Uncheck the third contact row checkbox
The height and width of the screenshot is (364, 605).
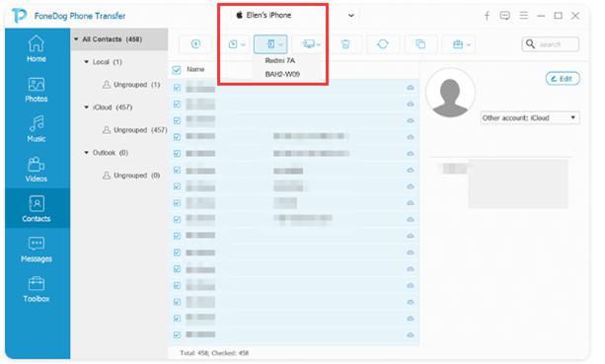[177, 120]
